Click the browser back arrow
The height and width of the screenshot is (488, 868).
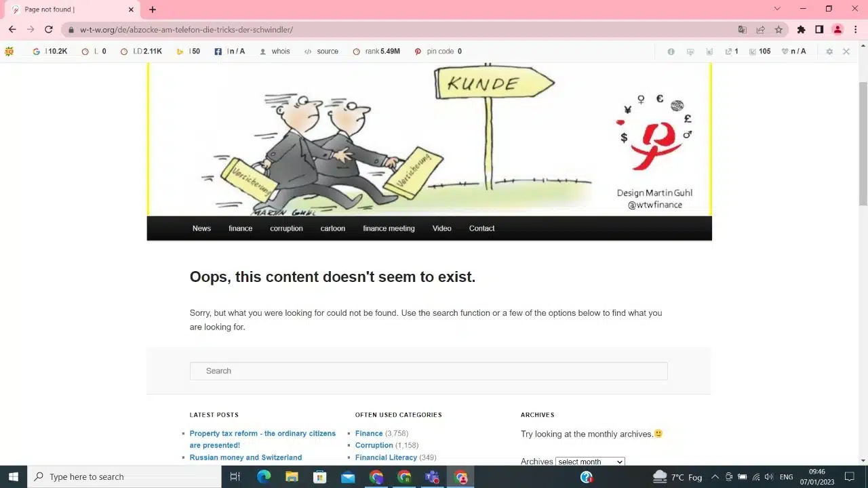[x=12, y=30]
